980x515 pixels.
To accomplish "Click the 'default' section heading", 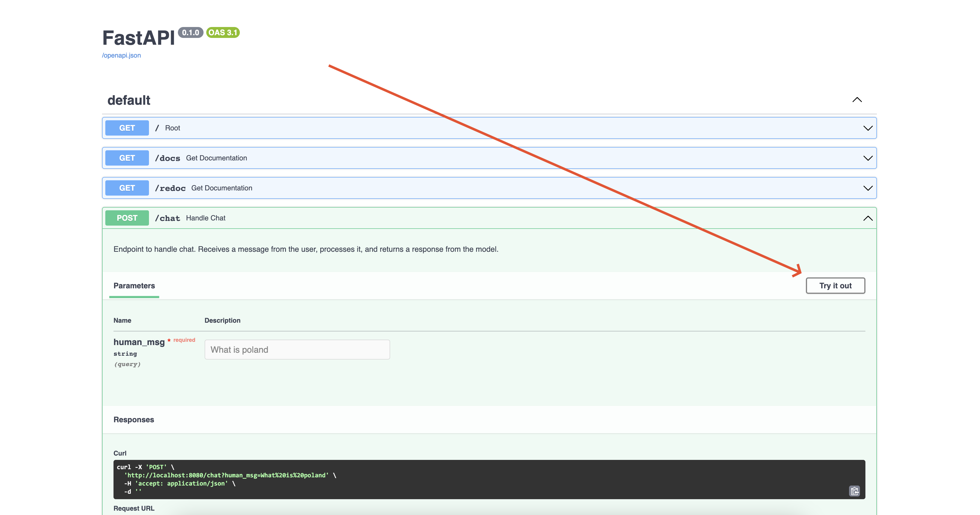I will click(x=129, y=100).
